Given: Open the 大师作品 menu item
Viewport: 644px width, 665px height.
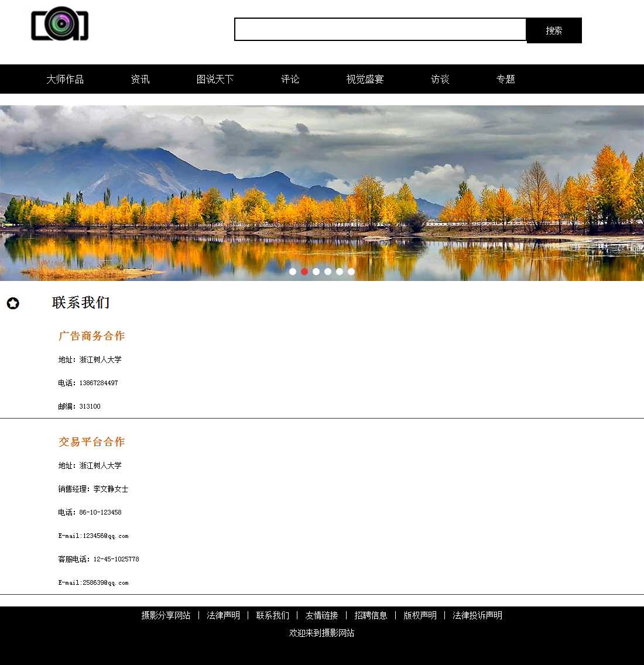Looking at the screenshot, I should point(65,79).
